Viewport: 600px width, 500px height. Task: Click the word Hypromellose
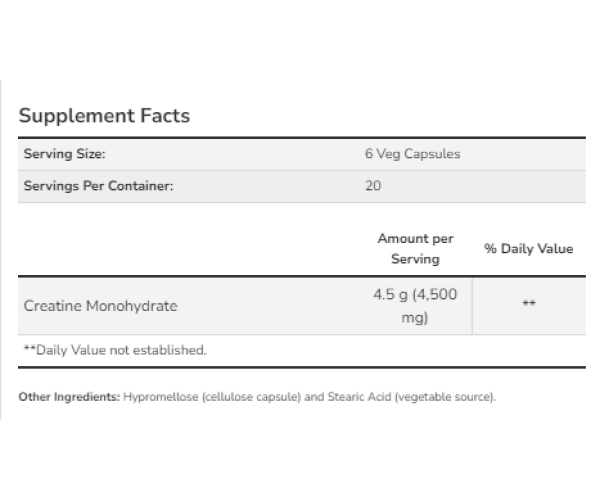pyautogui.click(x=159, y=398)
